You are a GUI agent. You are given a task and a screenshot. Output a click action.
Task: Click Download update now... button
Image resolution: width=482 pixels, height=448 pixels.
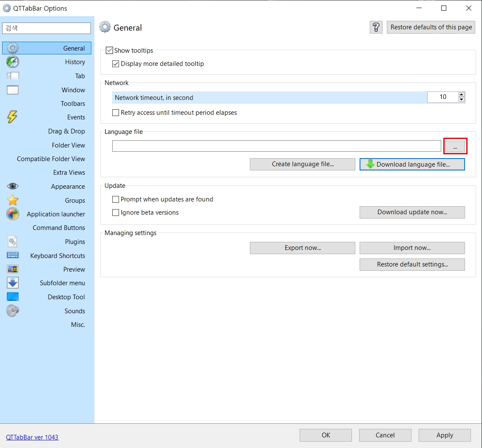[x=412, y=212]
